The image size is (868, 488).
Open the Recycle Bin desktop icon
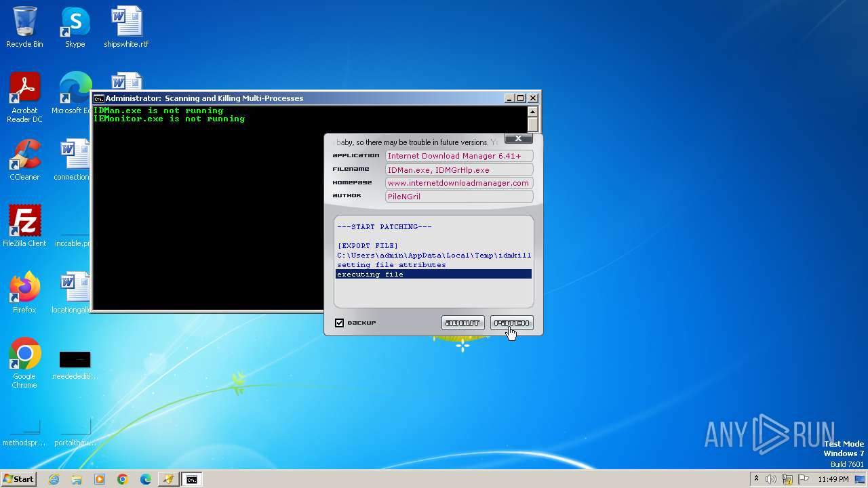click(x=24, y=27)
